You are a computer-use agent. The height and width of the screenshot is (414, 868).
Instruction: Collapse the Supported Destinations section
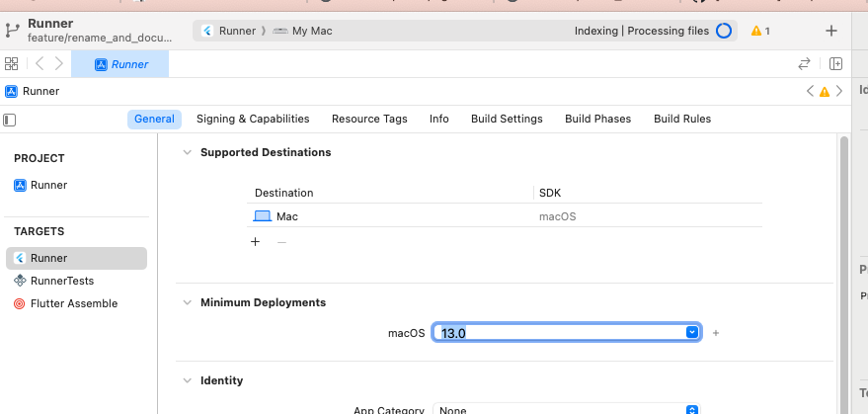click(187, 152)
